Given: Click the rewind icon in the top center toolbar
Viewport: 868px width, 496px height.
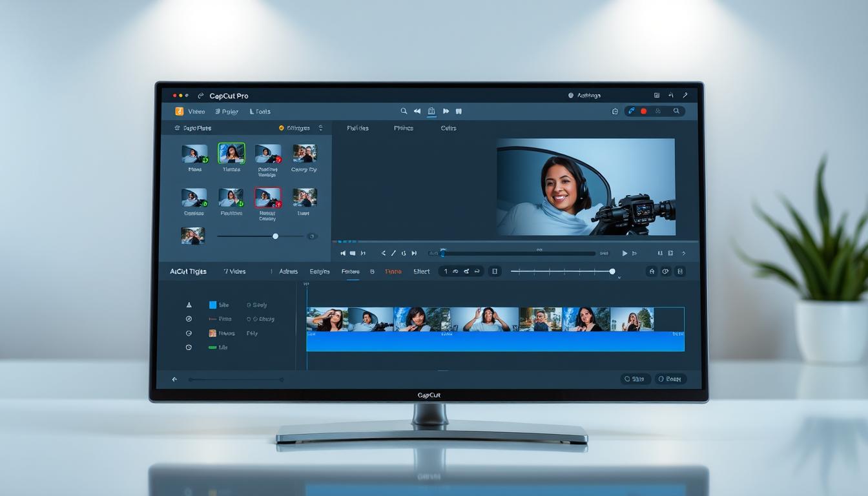Looking at the screenshot, I should 417,111.
